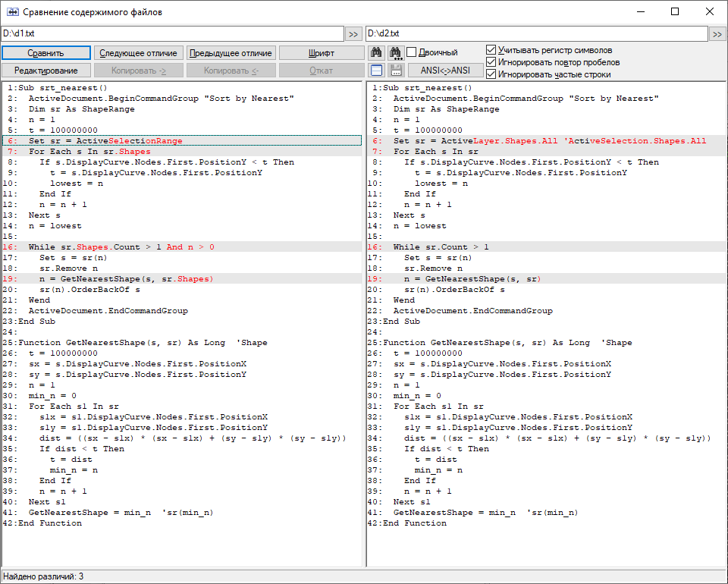Open file browser for left file d1.txt

click(x=353, y=34)
